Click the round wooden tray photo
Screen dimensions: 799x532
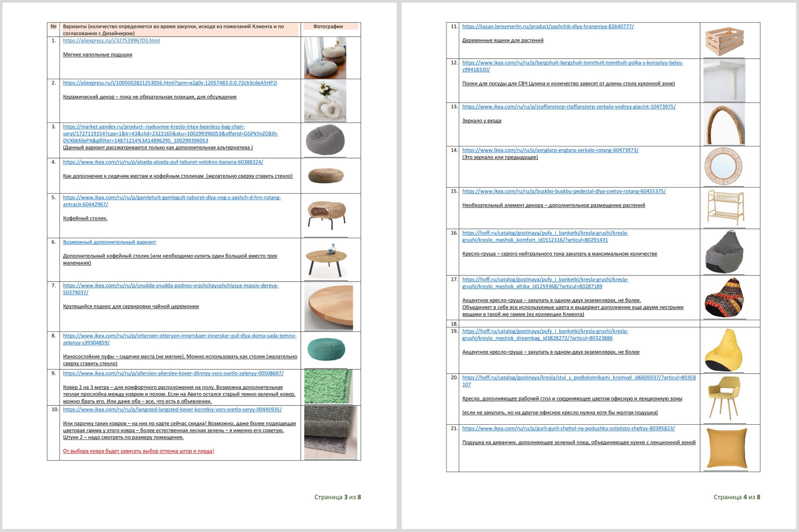click(329, 307)
